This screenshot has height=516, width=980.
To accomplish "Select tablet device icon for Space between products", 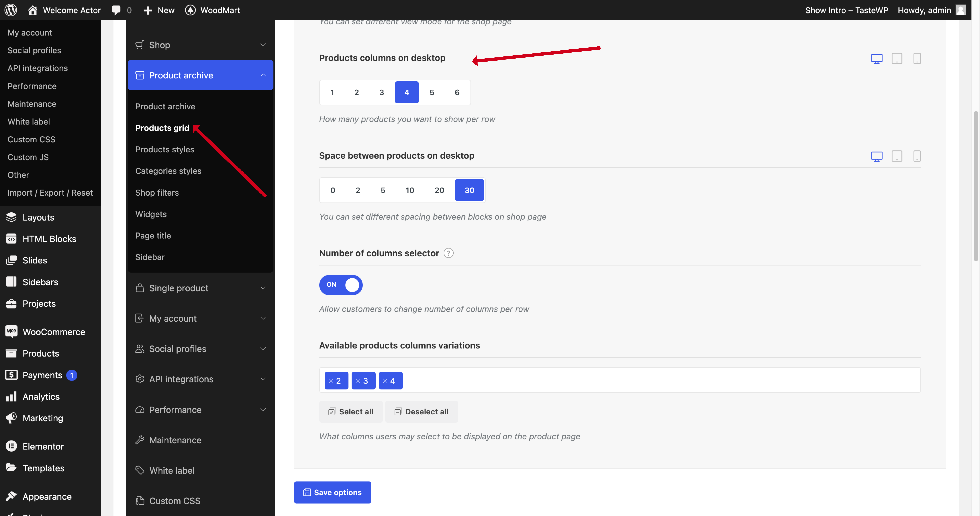I will click(x=897, y=156).
